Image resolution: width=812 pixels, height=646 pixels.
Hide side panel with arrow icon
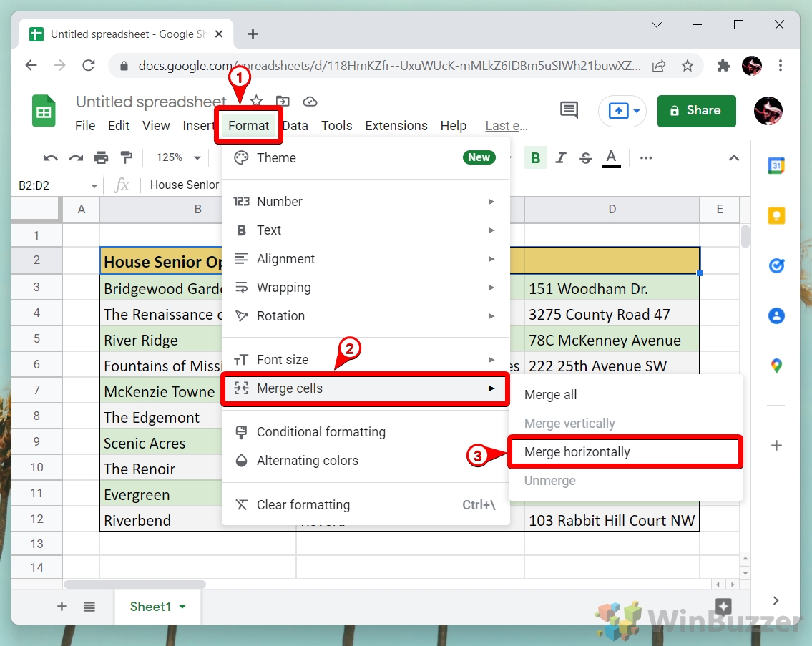[x=776, y=600]
